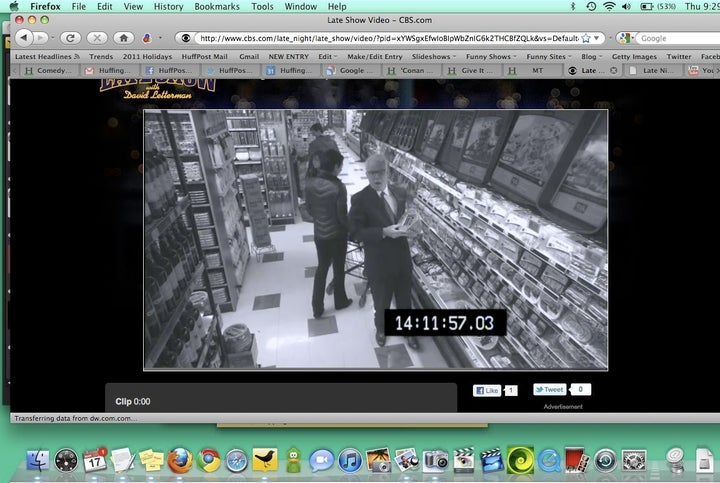Image resolution: width=720 pixels, height=483 pixels.
Task: Expand the Slideshows bookmarks folder
Action: [x=434, y=56]
